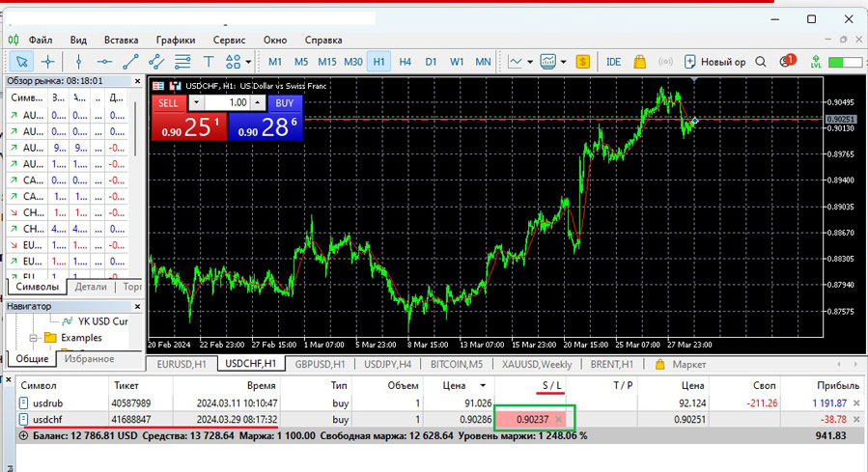Open the Вид menu
Image resolution: width=868 pixels, height=472 pixels.
pyautogui.click(x=78, y=40)
